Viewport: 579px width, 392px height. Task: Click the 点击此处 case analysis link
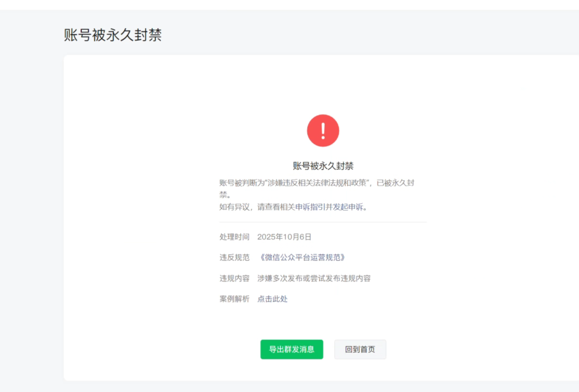click(272, 299)
